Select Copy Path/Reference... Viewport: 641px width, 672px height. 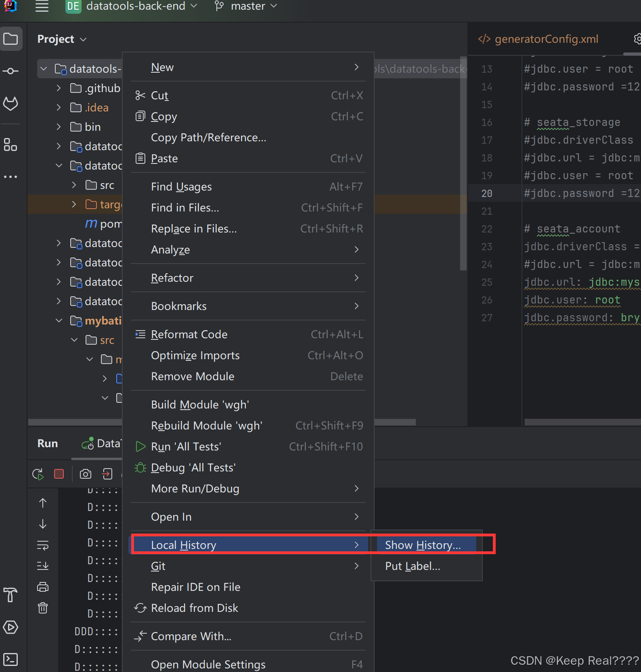click(x=248, y=138)
